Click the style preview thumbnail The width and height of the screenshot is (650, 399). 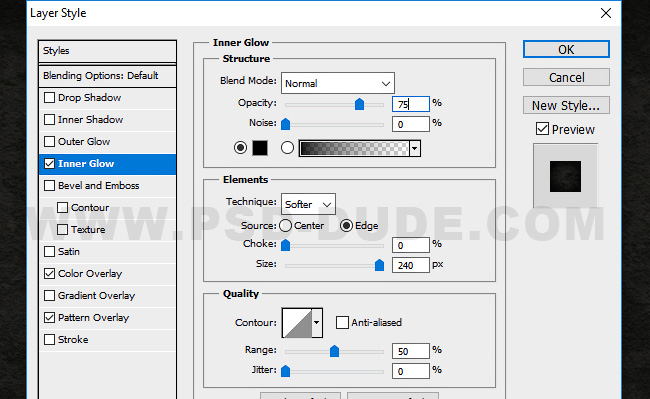pyautogui.click(x=565, y=176)
